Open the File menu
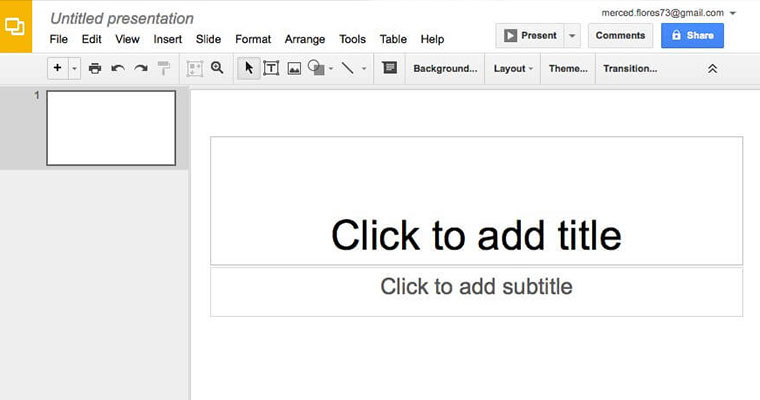Screen dimensions: 760x400 59,39
